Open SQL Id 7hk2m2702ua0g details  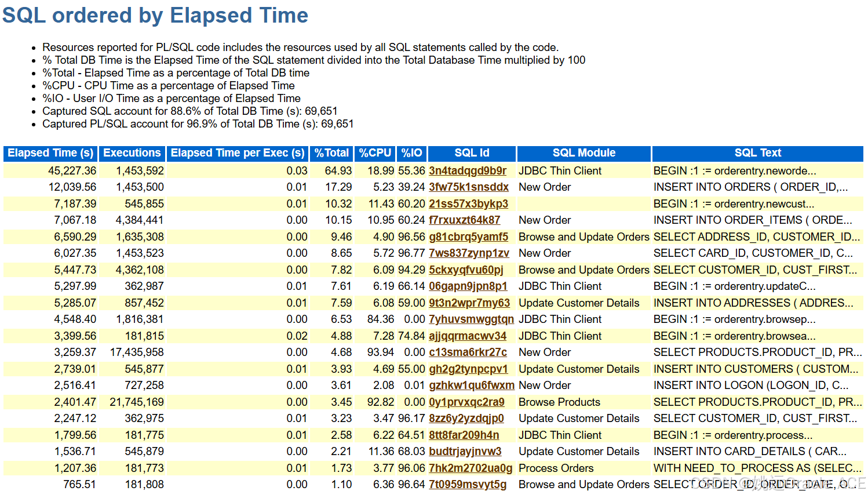[x=471, y=468]
